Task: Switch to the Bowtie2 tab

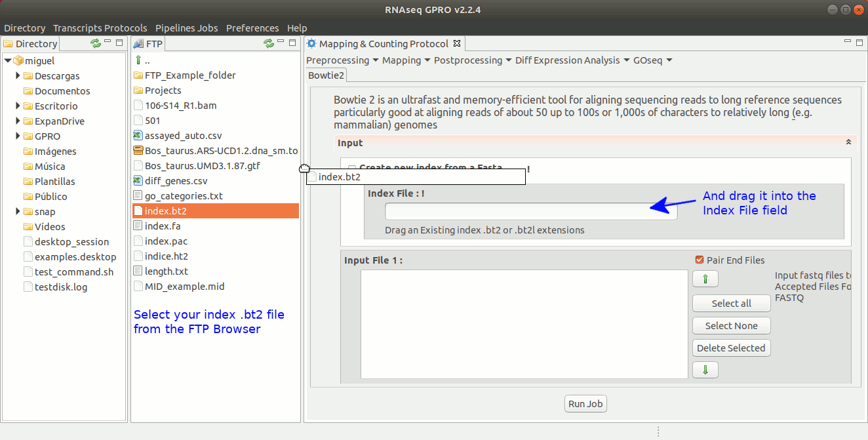Action: pos(326,75)
